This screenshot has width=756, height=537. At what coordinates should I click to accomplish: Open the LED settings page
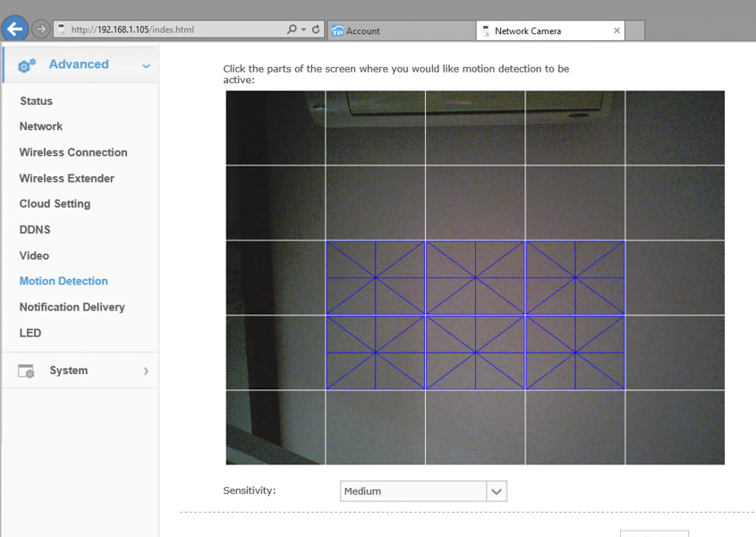tap(30, 333)
